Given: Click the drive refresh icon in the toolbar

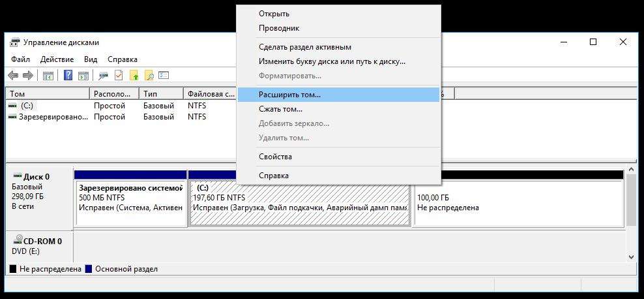Looking at the screenshot, I should 104,75.
